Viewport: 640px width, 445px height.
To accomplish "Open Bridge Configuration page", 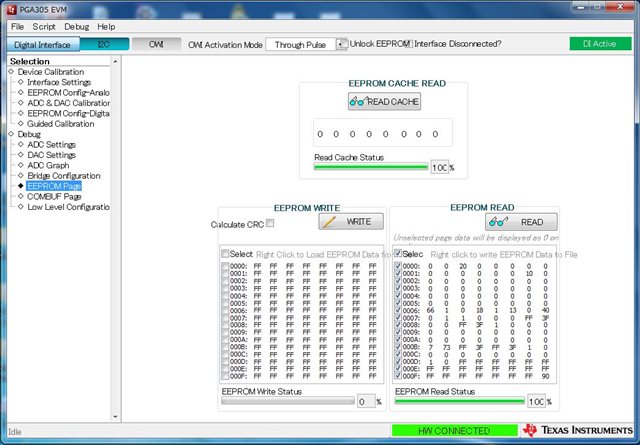I will (x=64, y=176).
